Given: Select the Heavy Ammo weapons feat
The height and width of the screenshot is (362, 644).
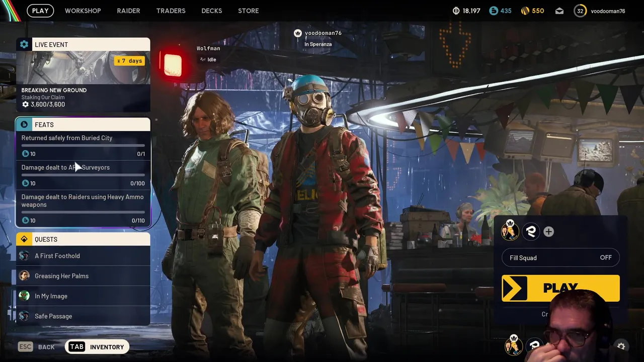Looking at the screenshot, I should 83,208.
